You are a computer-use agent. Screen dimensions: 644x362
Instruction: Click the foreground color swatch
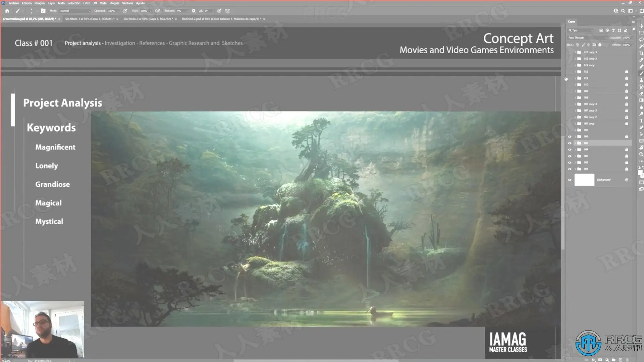point(640,172)
